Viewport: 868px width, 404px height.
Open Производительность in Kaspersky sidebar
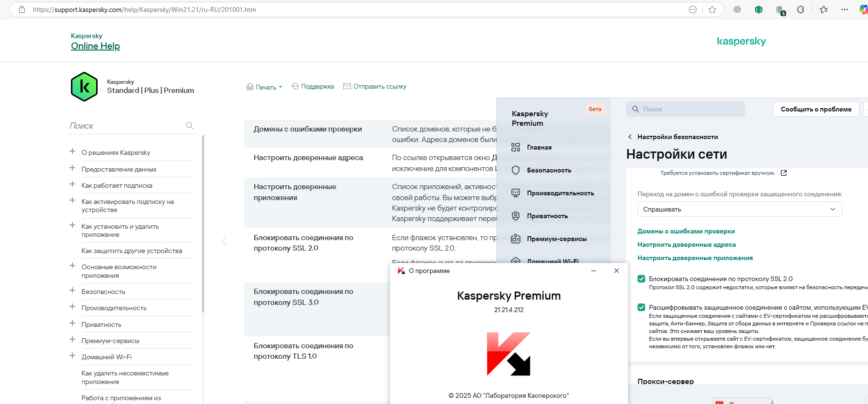point(560,193)
